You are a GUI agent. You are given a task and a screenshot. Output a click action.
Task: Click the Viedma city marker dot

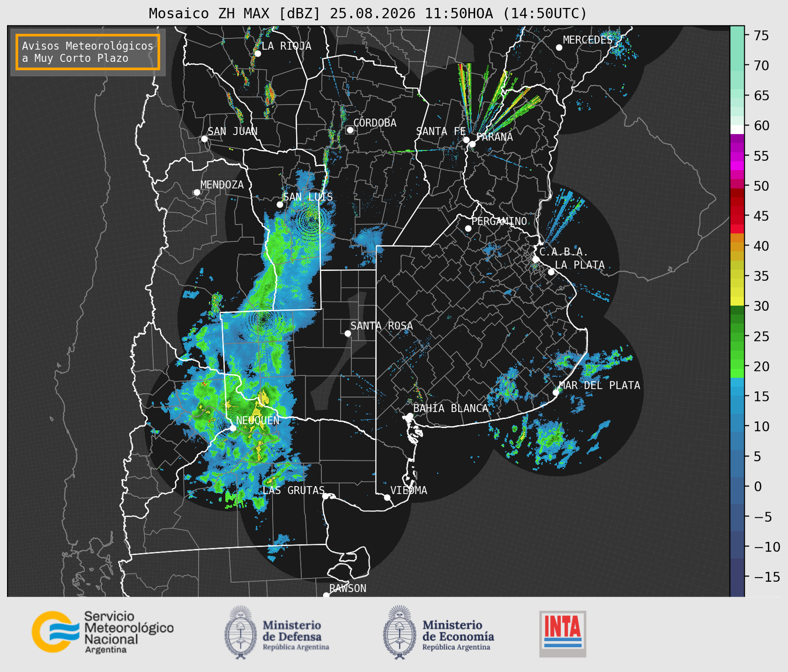[x=387, y=497]
